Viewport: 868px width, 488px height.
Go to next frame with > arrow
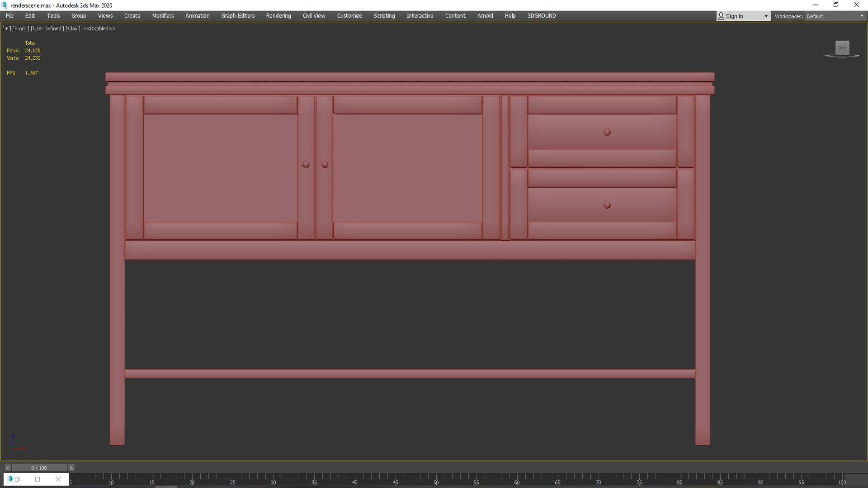71,468
